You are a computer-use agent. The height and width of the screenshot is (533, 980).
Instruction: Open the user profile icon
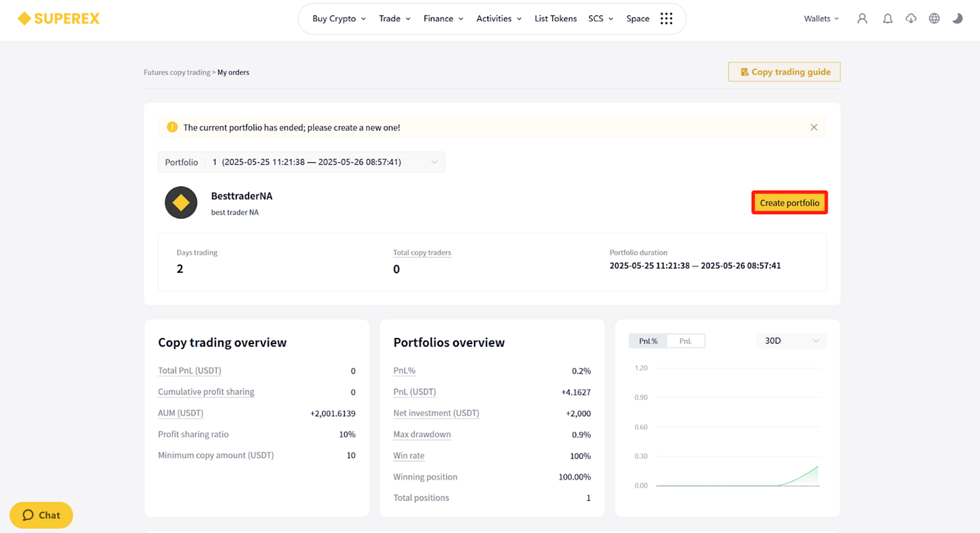pyautogui.click(x=862, y=19)
